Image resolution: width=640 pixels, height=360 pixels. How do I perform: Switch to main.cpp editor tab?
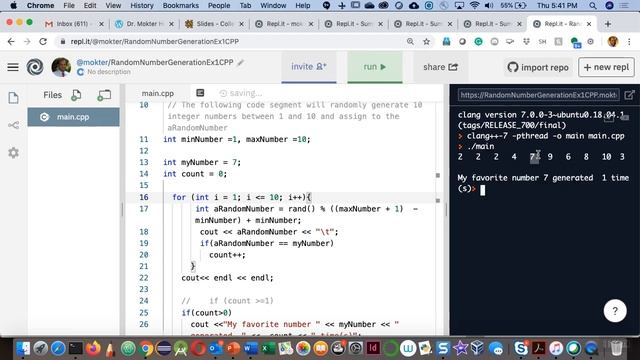point(158,93)
